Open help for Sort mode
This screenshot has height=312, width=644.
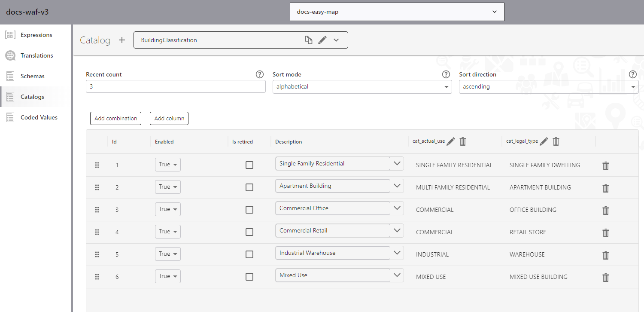point(446,74)
